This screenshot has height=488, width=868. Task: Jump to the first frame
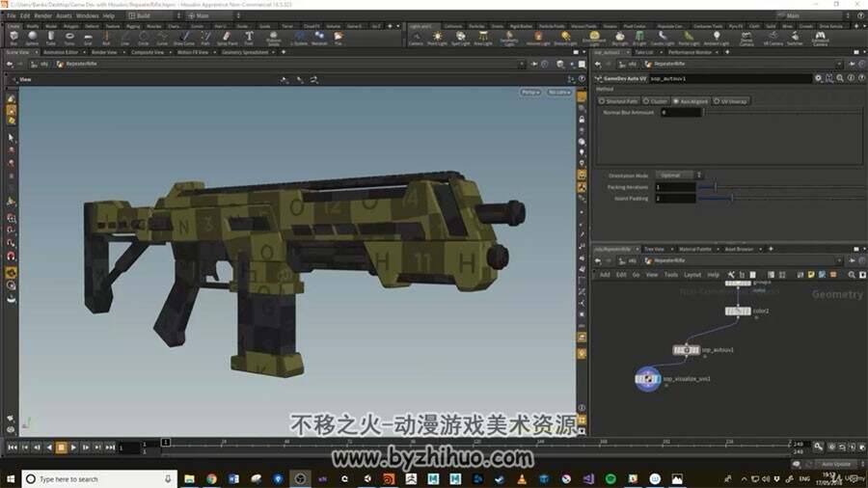13,447
